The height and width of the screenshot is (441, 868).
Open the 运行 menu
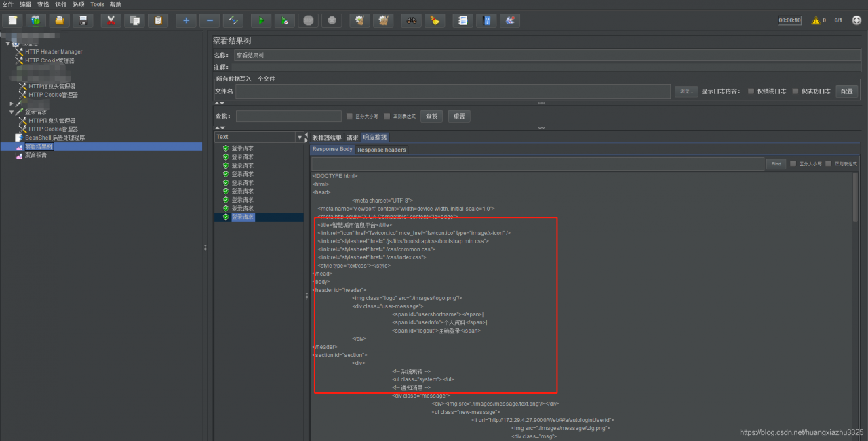(x=61, y=4)
